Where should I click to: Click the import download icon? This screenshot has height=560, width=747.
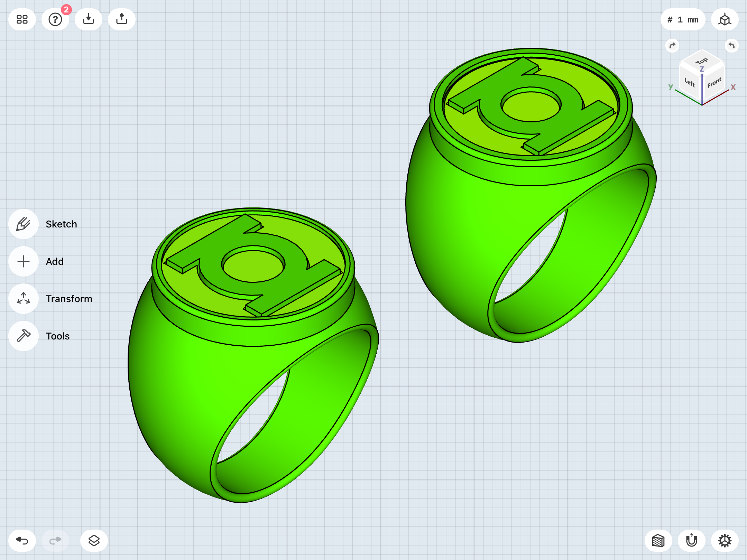(x=89, y=19)
